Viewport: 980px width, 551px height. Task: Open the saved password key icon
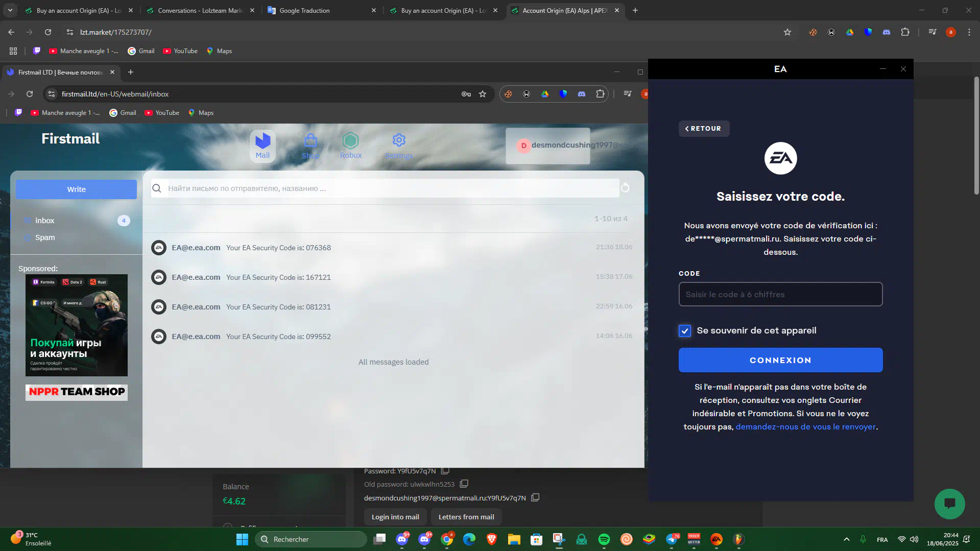tap(466, 94)
